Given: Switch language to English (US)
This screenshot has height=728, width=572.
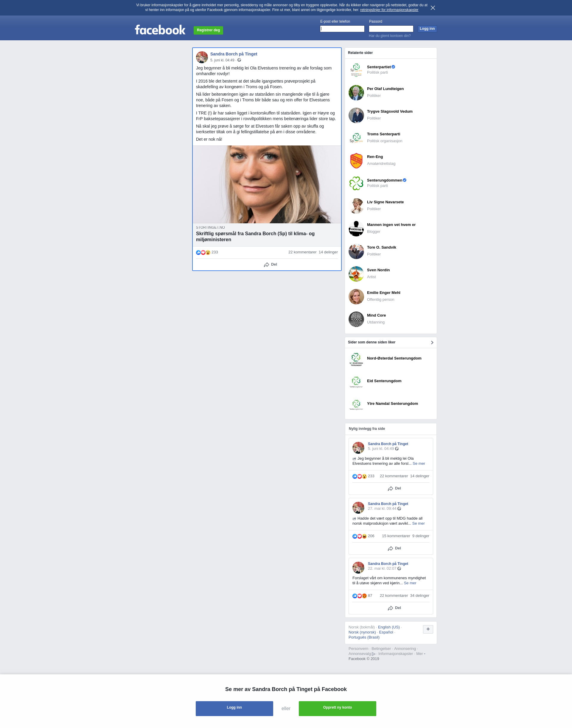Looking at the screenshot, I should click(389, 627).
